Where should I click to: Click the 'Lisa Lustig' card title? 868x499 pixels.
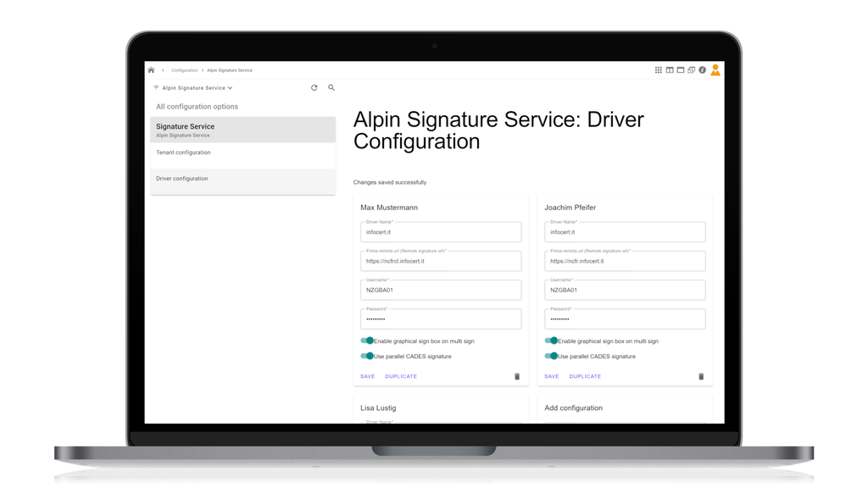[x=378, y=408]
